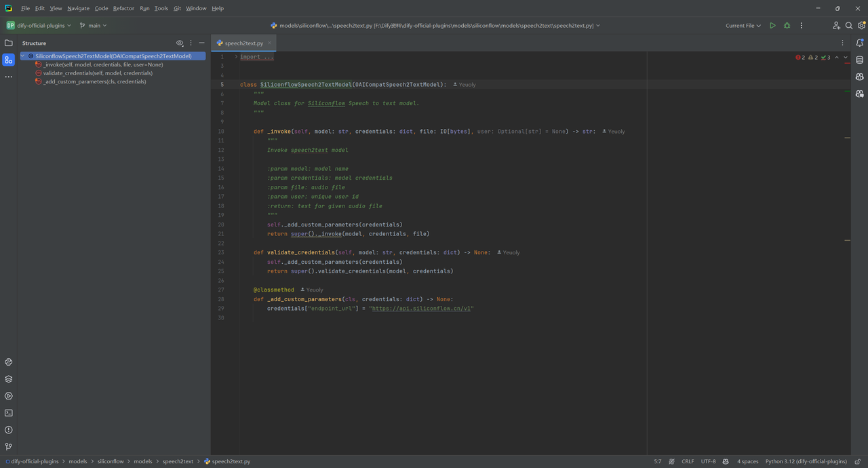Open the Database tool window icon
868x468 pixels.
pyautogui.click(x=860, y=60)
